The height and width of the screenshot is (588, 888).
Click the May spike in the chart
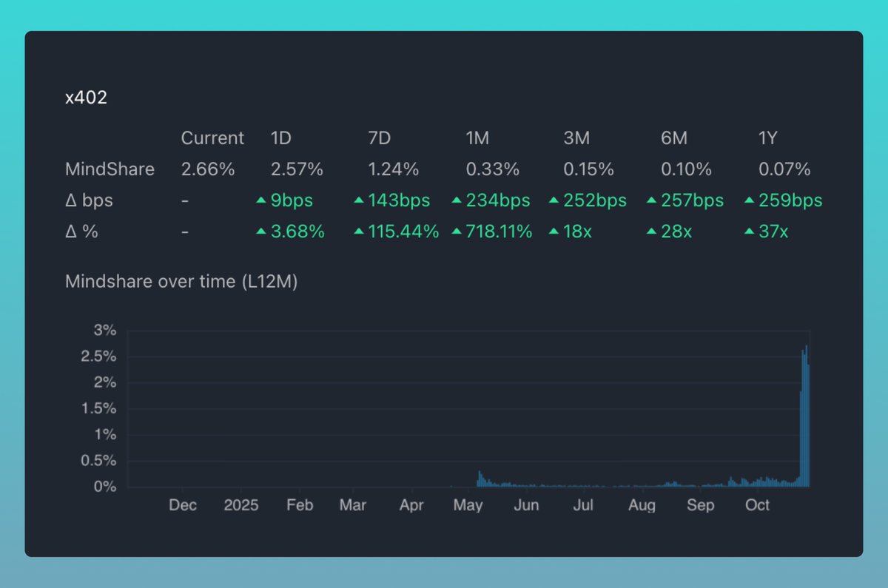coord(479,479)
